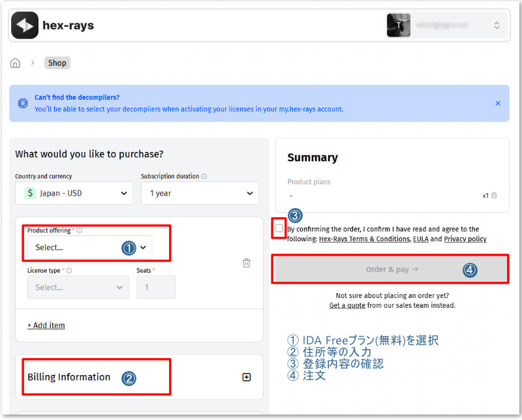Click the Seats input field
This screenshot has width=522, height=420.
[156, 287]
